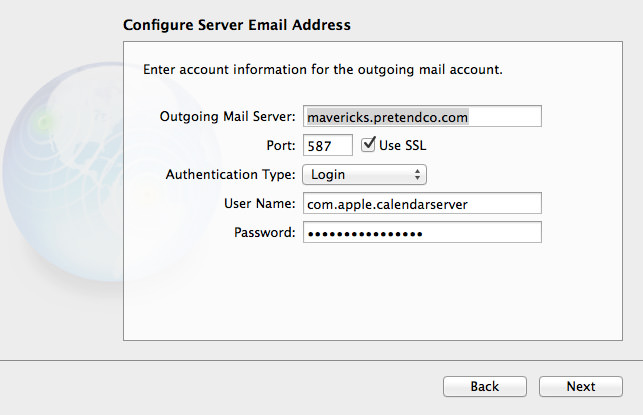Click the highlighted mavericks.pretendco.com text
The width and height of the screenshot is (643, 415).
[x=388, y=118]
